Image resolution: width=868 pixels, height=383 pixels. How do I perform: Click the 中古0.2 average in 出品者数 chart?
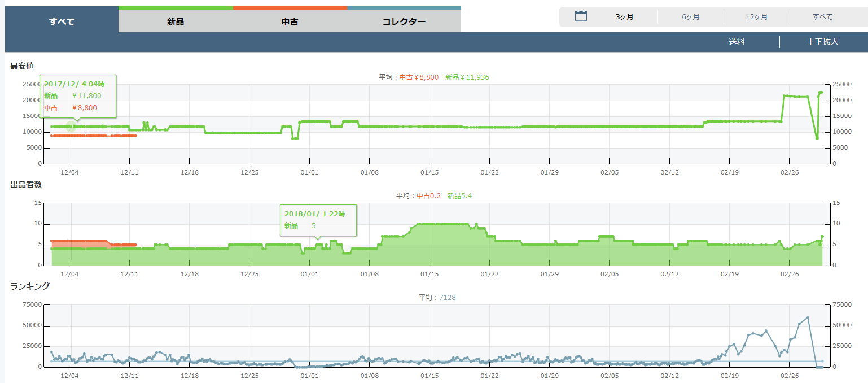coord(429,195)
